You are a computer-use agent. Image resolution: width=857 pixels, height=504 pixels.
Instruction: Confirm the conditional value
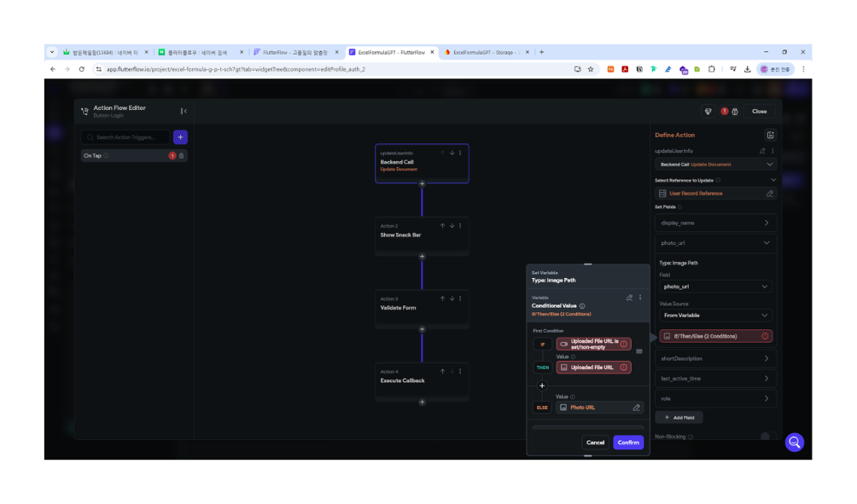coord(628,443)
